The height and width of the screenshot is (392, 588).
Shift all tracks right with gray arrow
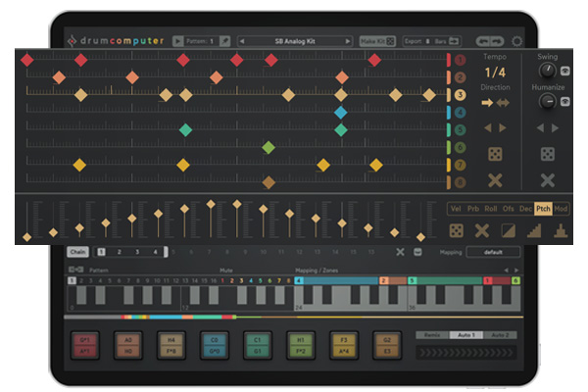click(x=555, y=128)
